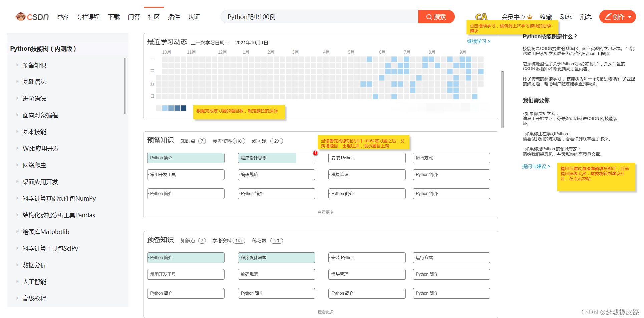Screen dimensions: 644x318
Task: Select 高级教程 in sidebar
Action: [34, 299]
